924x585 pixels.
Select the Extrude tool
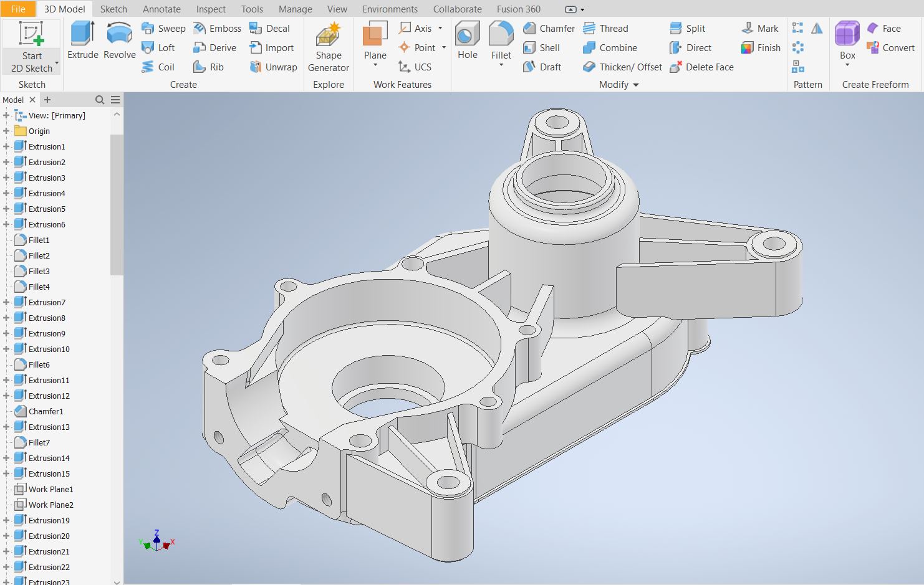tap(83, 40)
